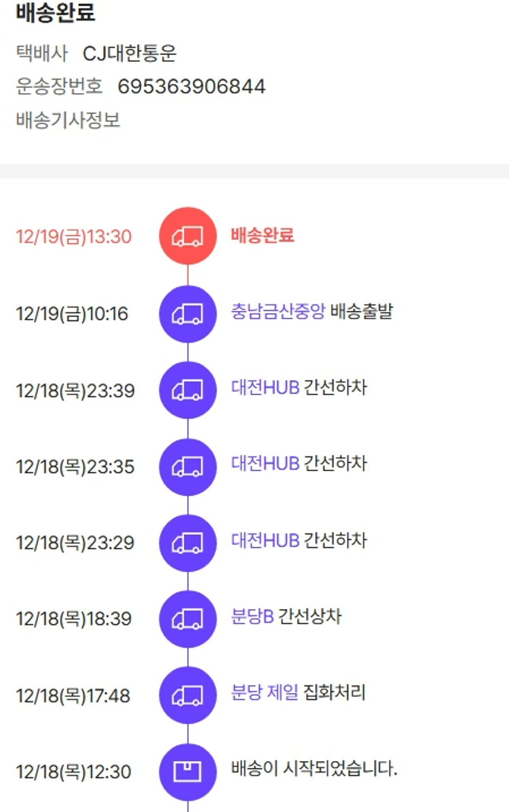Open the 대전HUB link at 23:39
This screenshot has height=812, width=509.
coord(265,388)
